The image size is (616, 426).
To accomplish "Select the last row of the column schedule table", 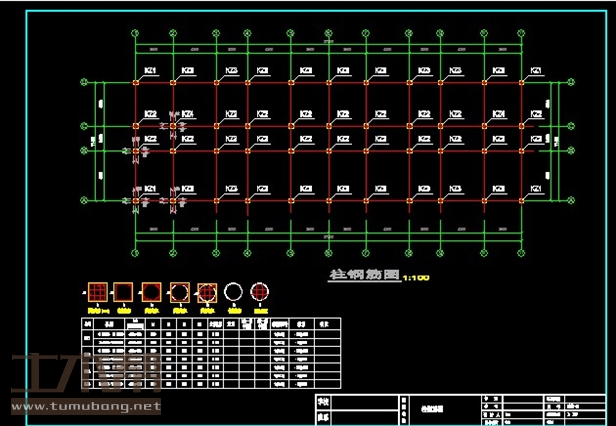I will coord(210,386).
